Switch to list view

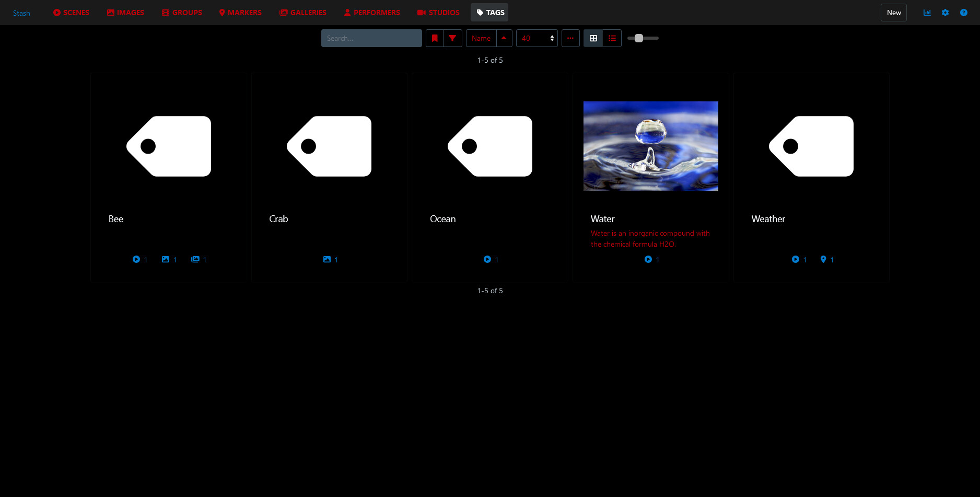[x=612, y=38]
